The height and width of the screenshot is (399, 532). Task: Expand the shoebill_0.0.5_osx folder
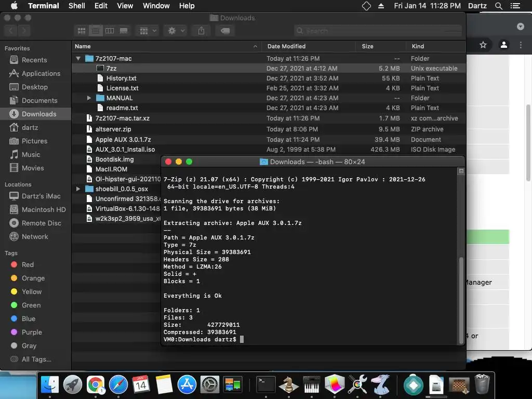click(x=78, y=189)
